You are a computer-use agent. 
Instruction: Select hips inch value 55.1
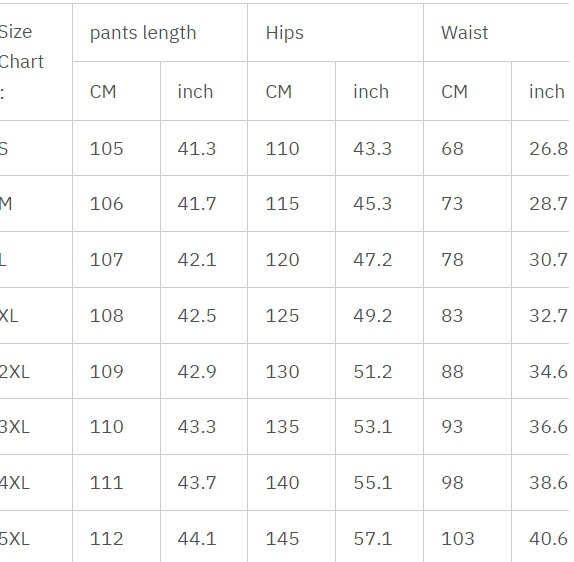[x=372, y=483]
